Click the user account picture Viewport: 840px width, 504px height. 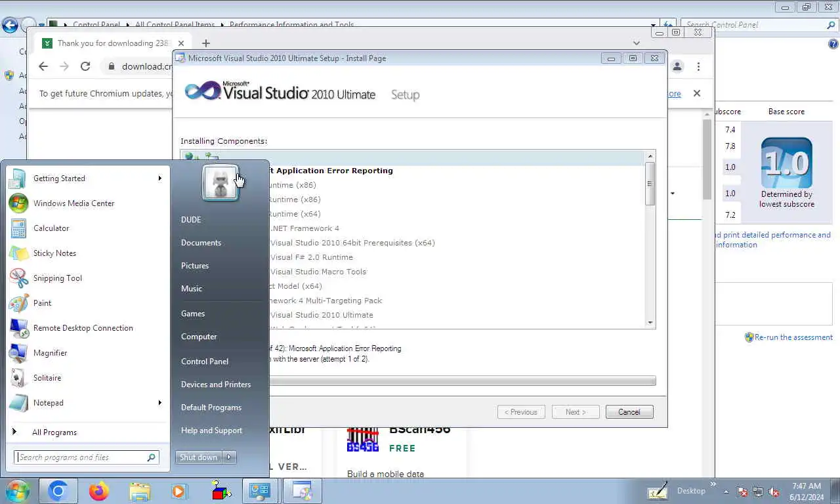point(220,182)
